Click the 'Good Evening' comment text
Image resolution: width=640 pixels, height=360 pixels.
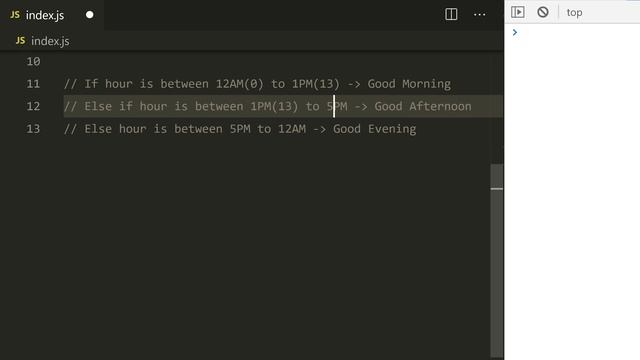pos(375,129)
